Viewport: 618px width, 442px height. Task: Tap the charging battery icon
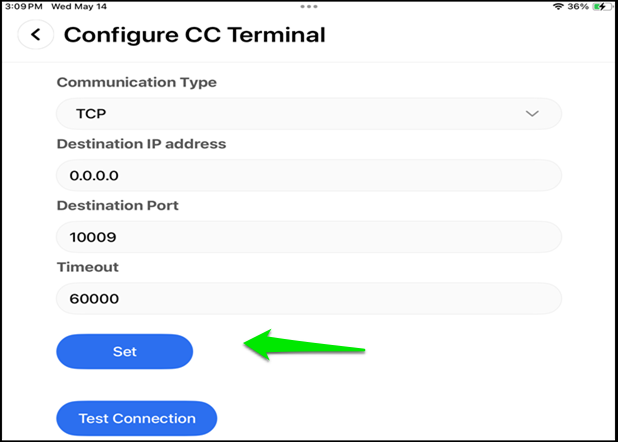point(603,6)
